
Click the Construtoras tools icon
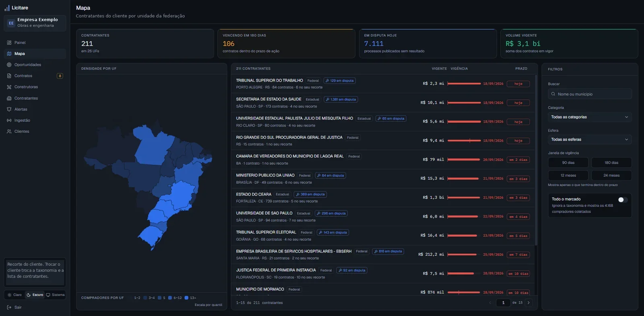coord(9,87)
